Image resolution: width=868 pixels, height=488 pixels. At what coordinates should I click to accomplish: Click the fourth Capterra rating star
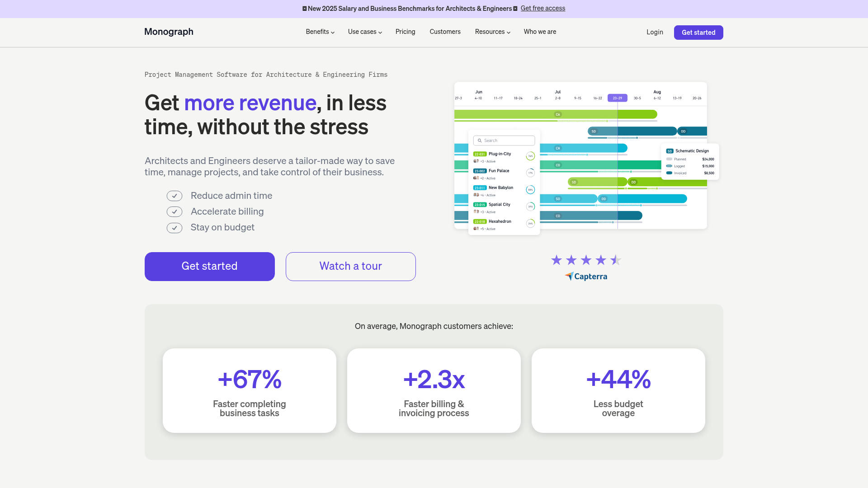coord(601,260)
